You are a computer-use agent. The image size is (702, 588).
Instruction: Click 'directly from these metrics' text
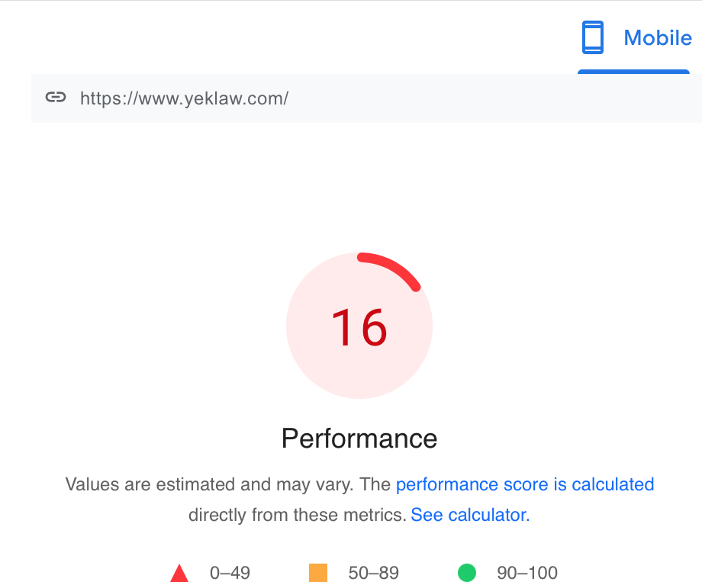(x=298, y=515)
